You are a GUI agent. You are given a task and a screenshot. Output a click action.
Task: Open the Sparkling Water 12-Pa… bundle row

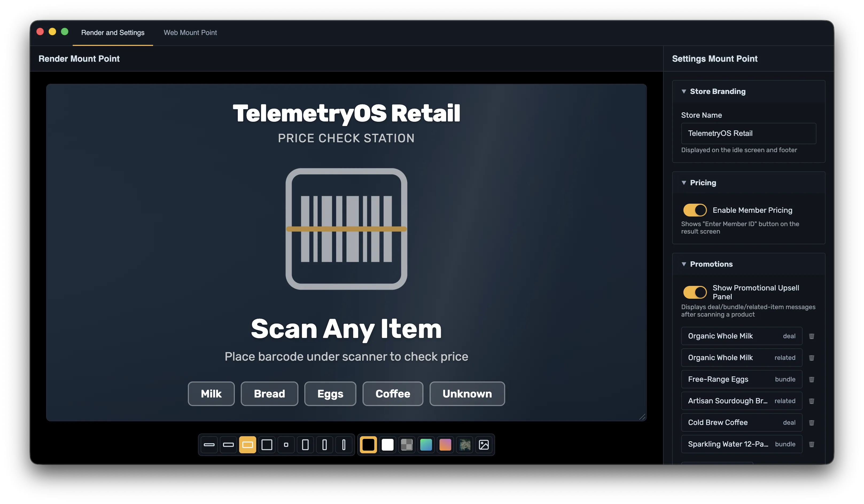pyautogui.click(x=742, y=444)
